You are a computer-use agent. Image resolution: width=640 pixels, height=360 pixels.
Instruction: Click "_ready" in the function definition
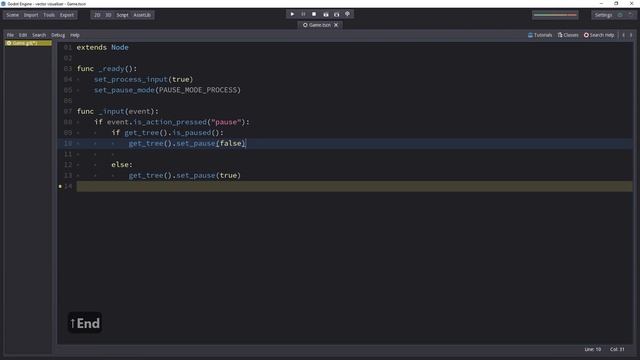(x=111, y=69)
